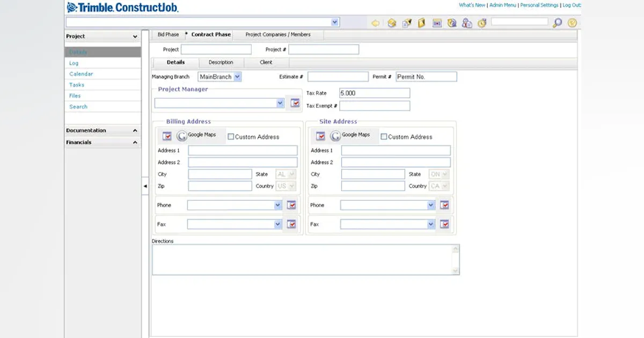This screenshot has width=644, height=338.
Task: Click the documents with pencil toolbar icon
Action: 407,23
